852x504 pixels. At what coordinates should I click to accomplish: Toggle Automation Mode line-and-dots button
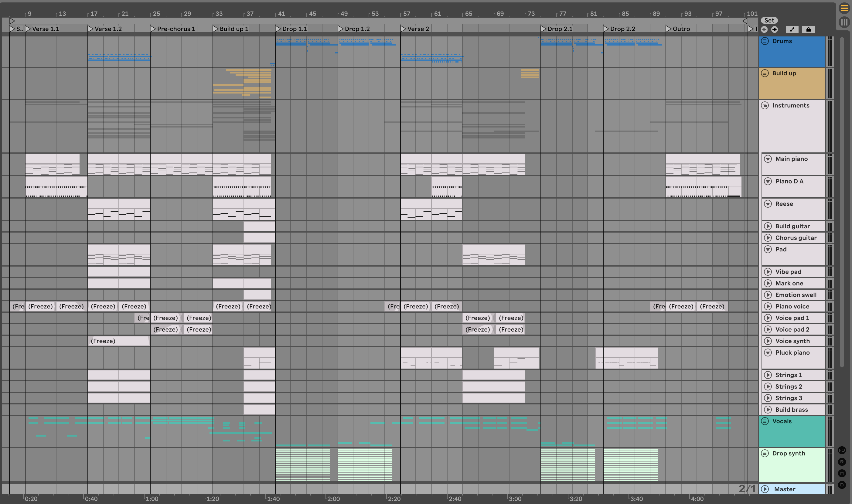tap(792, 29)
